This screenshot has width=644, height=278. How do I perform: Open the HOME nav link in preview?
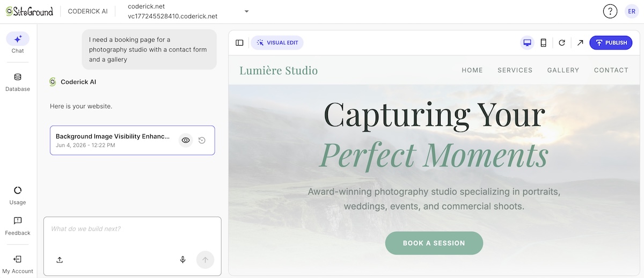tap(472, 70)
